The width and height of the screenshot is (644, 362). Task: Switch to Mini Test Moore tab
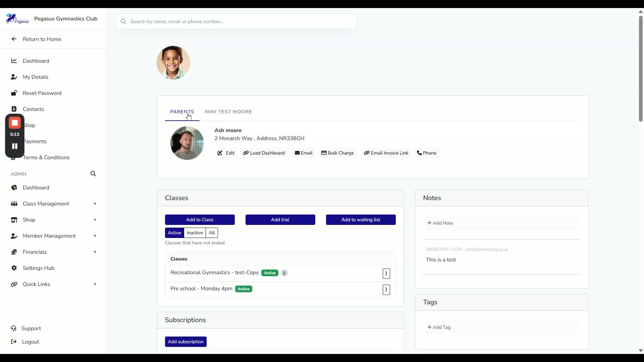point(228,112)
